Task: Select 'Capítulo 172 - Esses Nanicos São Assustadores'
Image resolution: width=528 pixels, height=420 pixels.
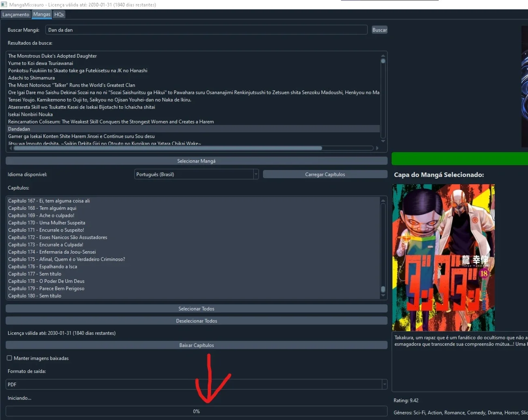Action: 193,237
